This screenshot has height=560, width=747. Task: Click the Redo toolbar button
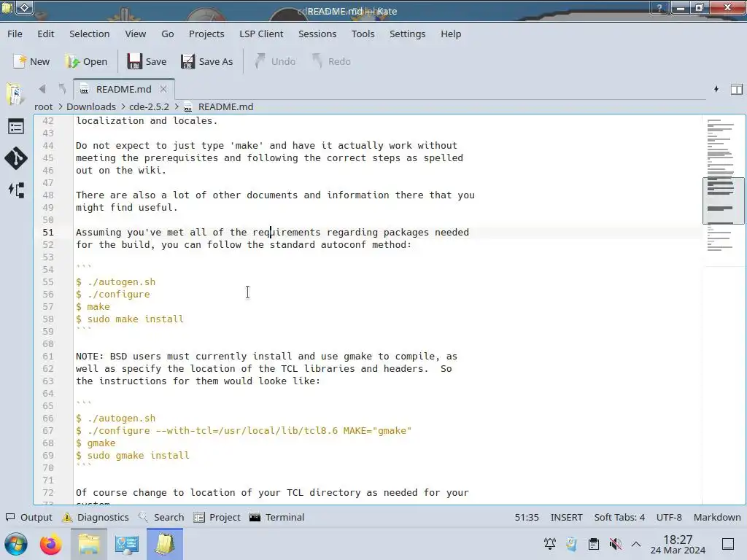tap(332, 61)
